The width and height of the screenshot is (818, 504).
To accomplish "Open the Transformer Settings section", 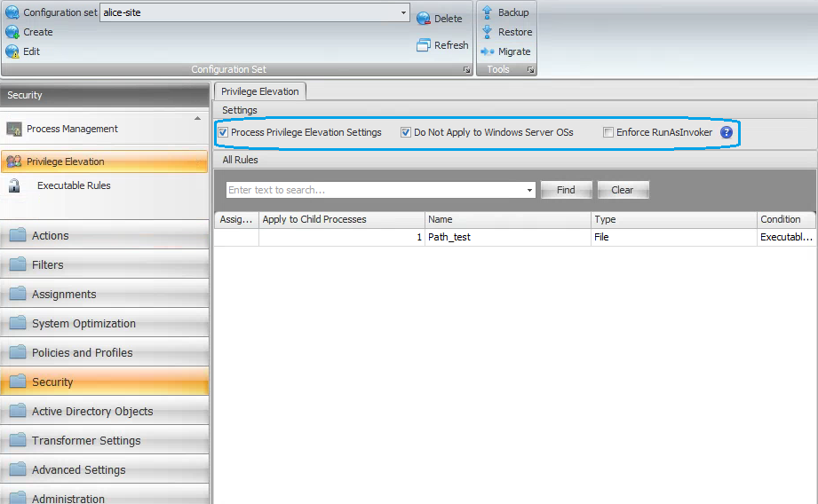I will click(104, 440).
